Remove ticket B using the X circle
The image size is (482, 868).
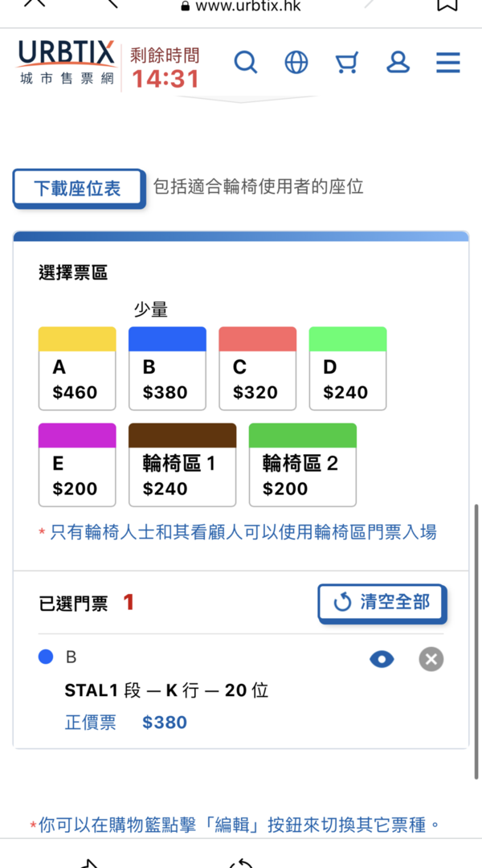(431, 659)
